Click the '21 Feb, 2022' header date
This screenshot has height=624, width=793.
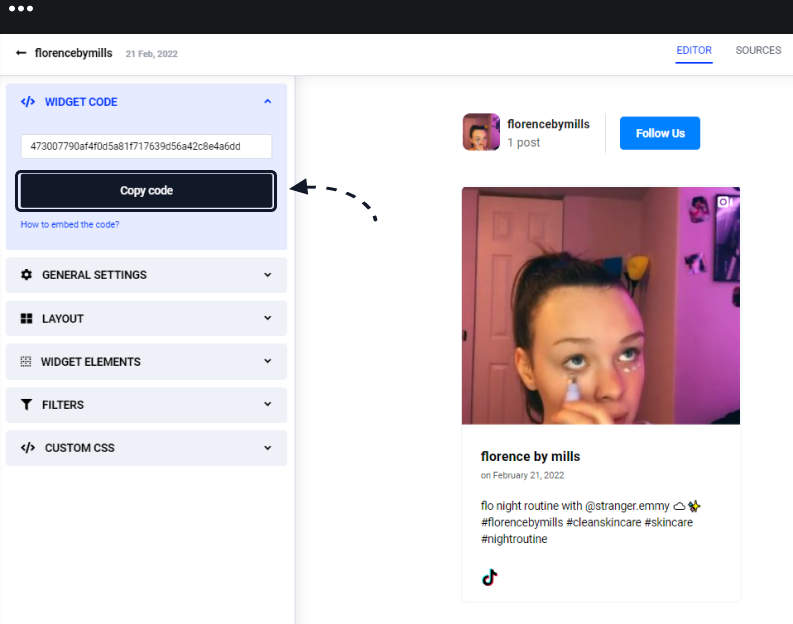point(152,54)
